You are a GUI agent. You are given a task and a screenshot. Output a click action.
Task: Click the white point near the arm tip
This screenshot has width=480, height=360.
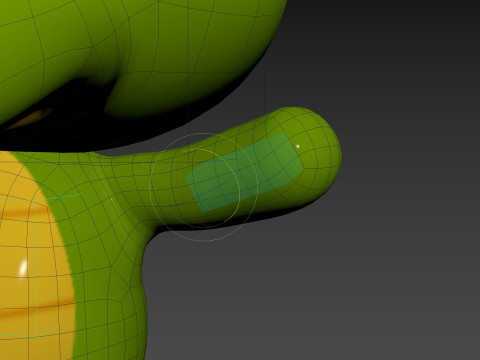(298, 146)
